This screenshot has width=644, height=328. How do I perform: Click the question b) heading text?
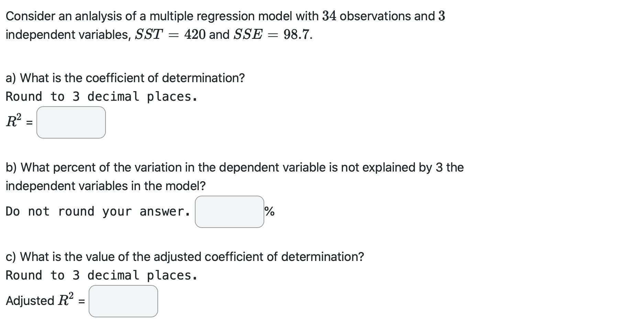pyautogui.click(x=235, y=167)
